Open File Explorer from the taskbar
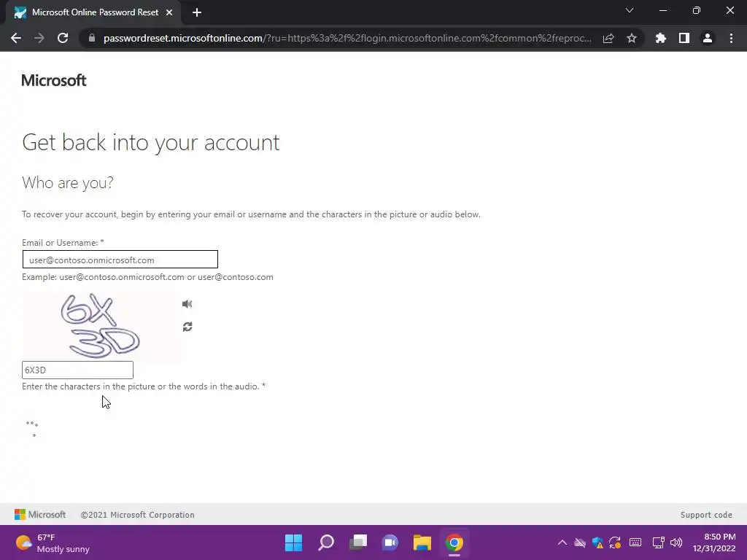This screenshot has height=560, width=747. [x=422, y=542]
